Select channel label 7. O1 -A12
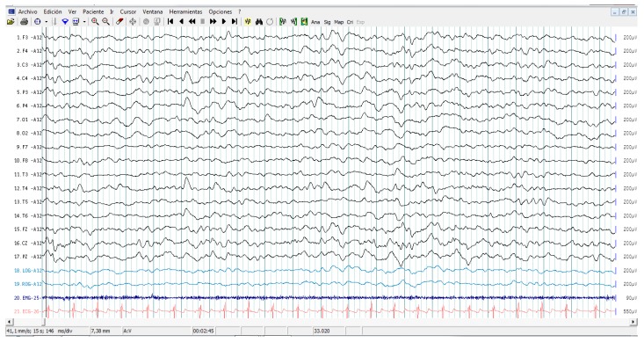644x342 pixels. click(29, 120)
